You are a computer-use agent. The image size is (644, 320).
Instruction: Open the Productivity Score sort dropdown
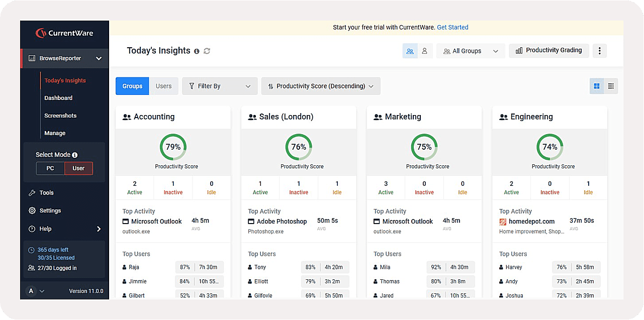[x=321, y=86]
